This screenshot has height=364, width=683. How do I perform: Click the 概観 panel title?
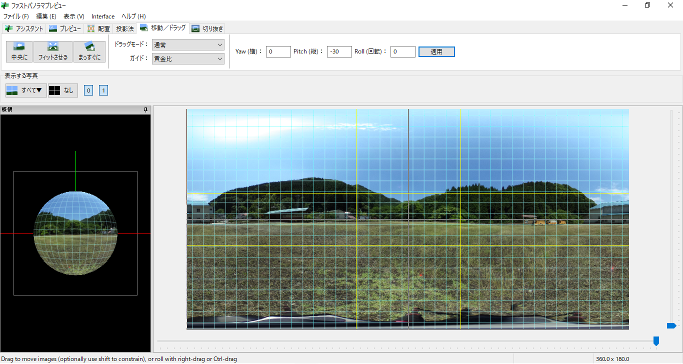pyautogui.click(x=7, y=110)
